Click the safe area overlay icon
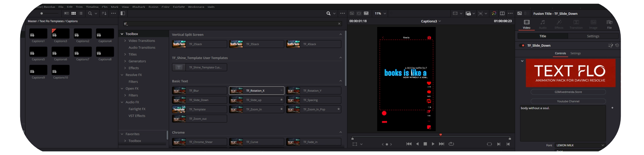This screenshot has width=644, height=155. 455,13
